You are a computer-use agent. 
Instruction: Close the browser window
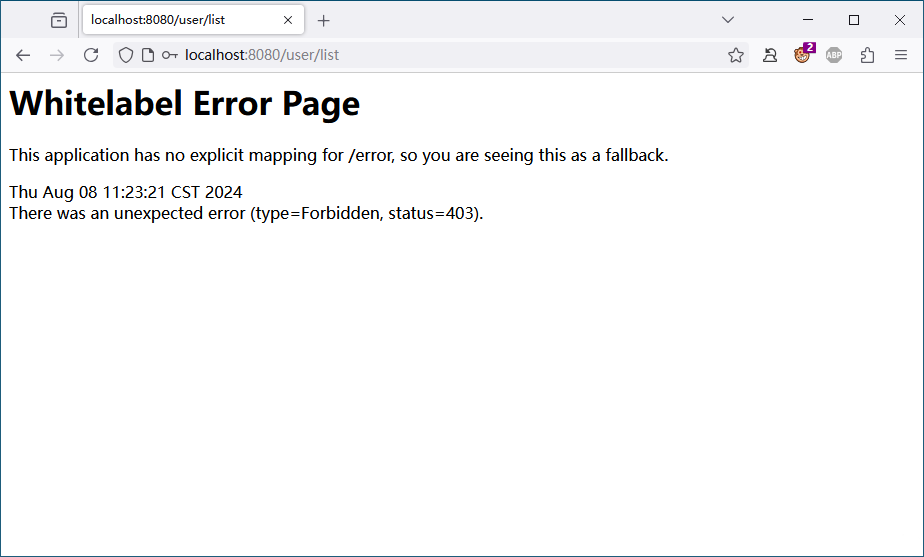(900, 20)
